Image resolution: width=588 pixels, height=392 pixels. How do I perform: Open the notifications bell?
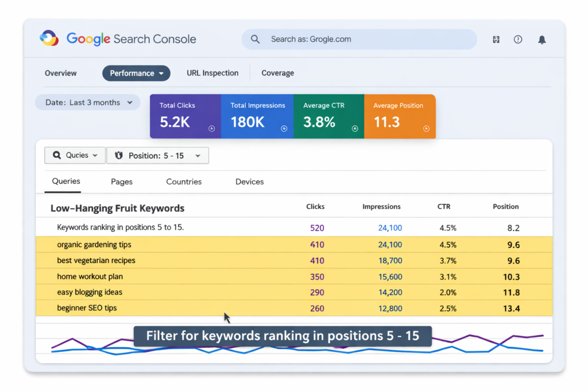(x=541, y=39)
